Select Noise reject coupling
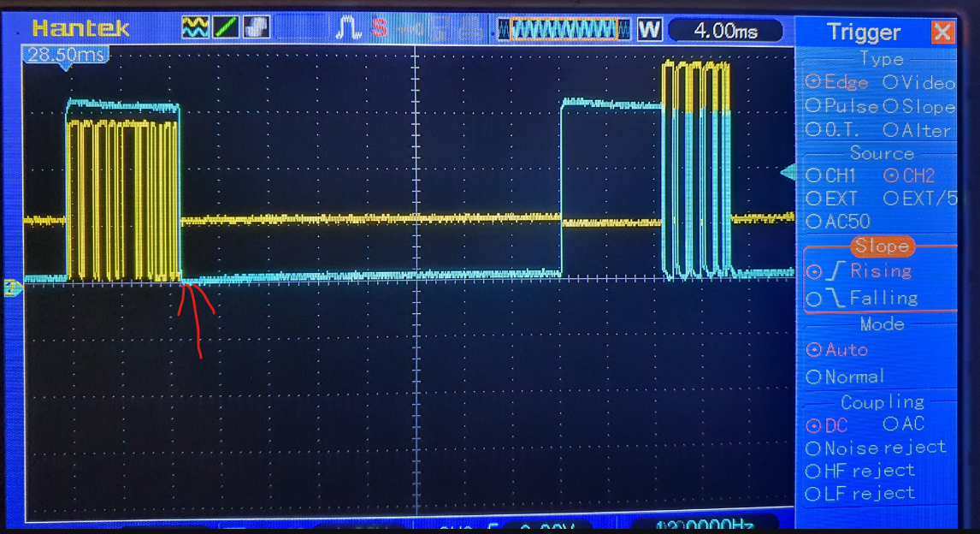Viewport: 980px width, 534px height. 877,448
